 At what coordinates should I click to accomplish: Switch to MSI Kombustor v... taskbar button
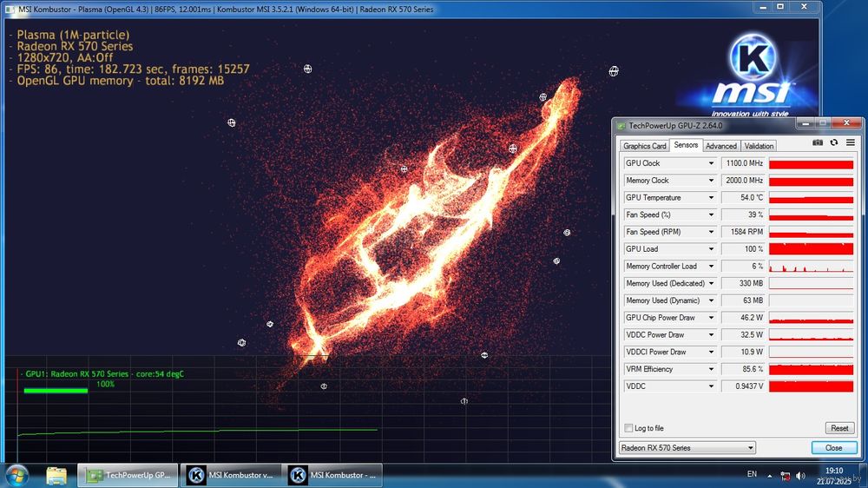[230, 475]
